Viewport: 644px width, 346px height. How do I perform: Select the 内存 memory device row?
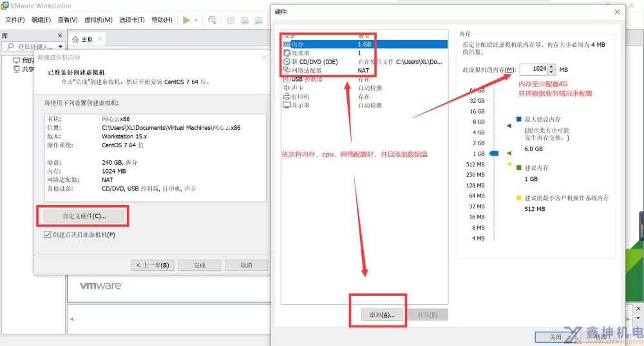[x=365, y=44]
